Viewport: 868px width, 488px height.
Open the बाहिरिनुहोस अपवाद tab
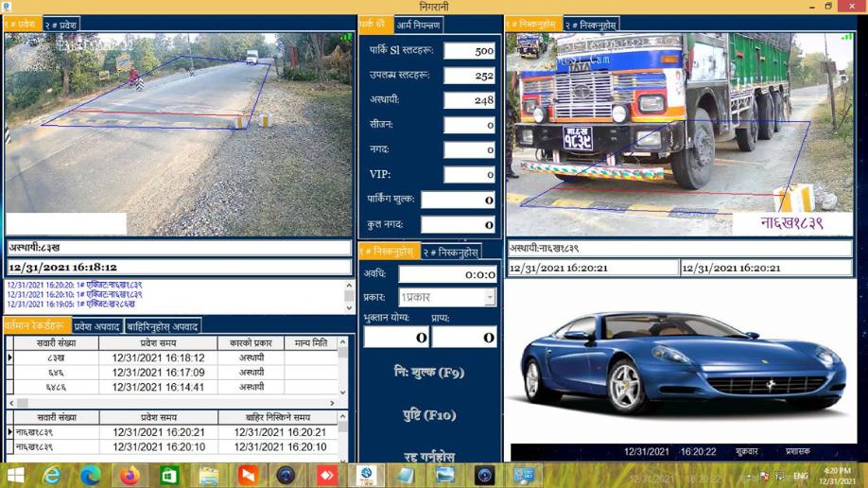point(163,326)
